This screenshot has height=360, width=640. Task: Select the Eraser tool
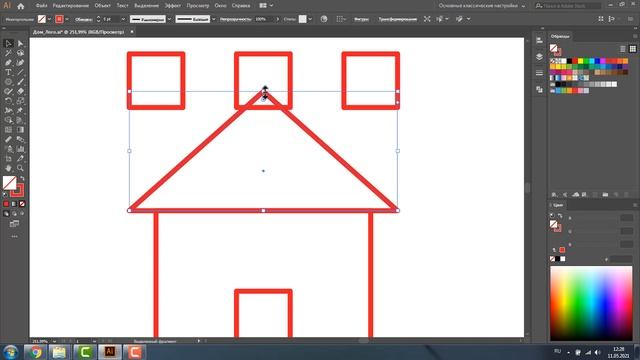pos(20,91)
